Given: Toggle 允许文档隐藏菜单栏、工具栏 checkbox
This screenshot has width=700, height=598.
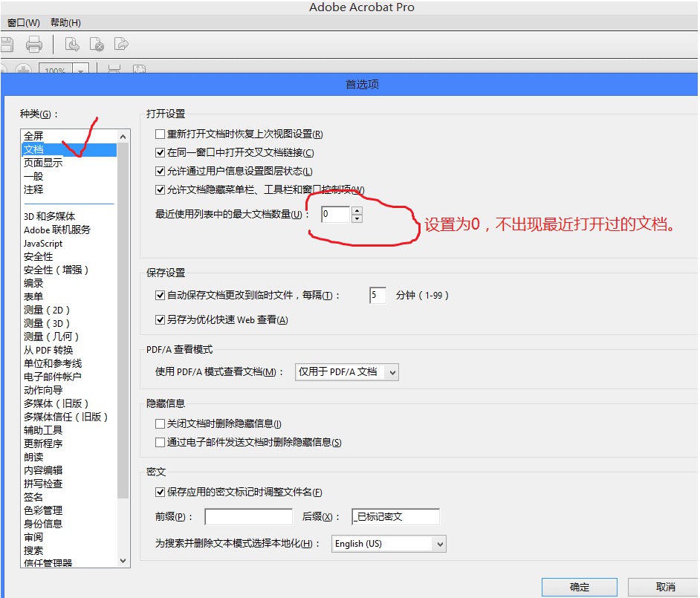Looking at the screenshot, I should click(160, 189).
